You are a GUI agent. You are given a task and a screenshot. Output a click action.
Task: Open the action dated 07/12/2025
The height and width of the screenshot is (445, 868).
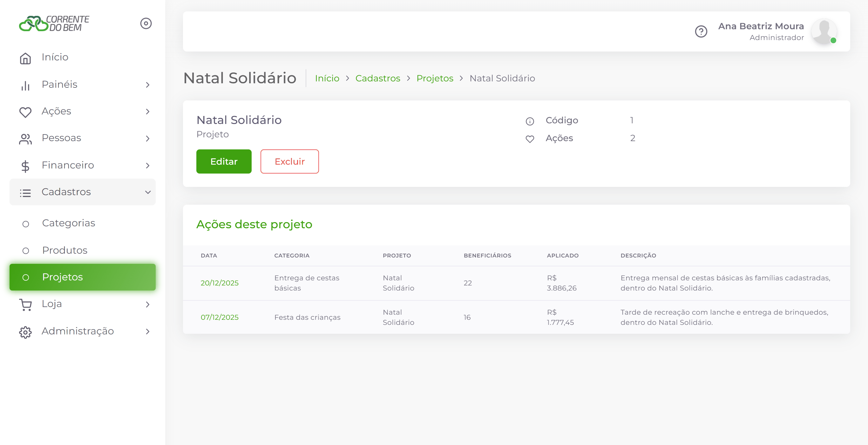(x=219, y=318)
